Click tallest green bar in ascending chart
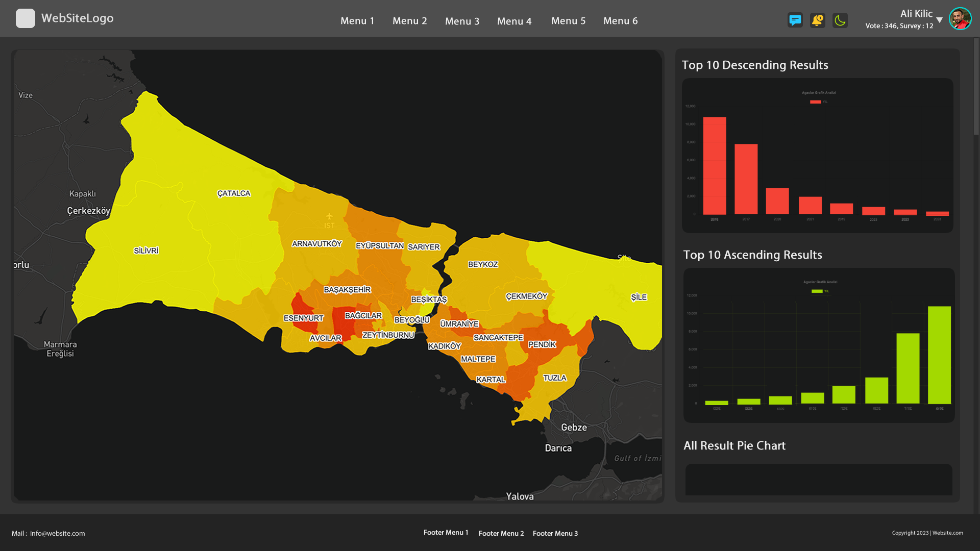This screenshot has width=980, height=551. (940, 355)
